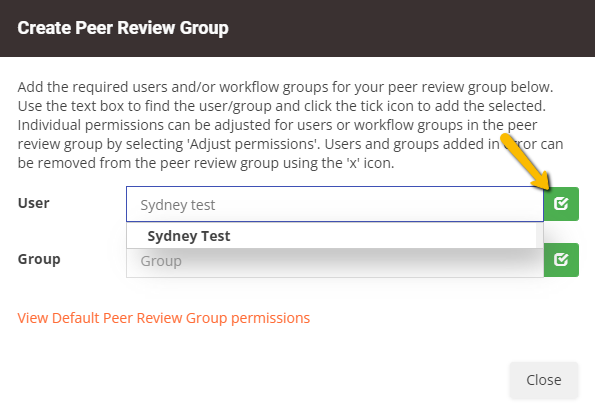Close the Create Peer Review Group dialog
This screenshot has width=595, height=416.
pyautogui.click(x=544, y=380)
